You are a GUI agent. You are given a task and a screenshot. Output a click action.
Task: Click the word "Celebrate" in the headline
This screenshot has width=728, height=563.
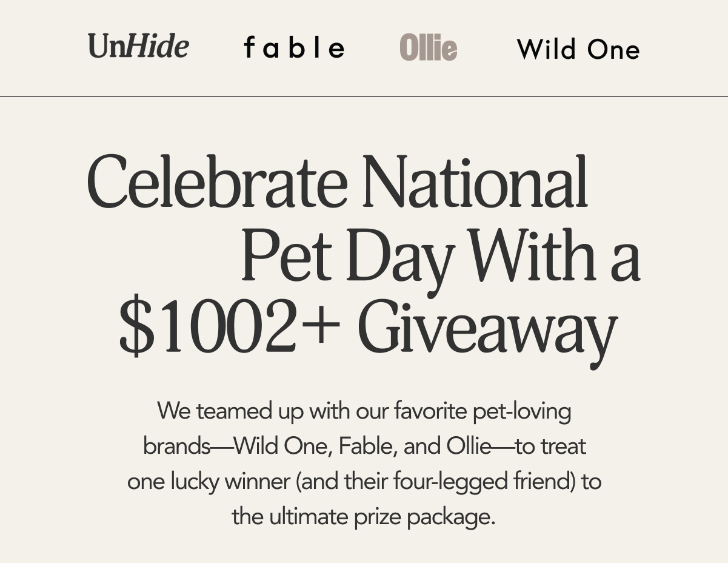pyautogui.click(x=217, y=182)
